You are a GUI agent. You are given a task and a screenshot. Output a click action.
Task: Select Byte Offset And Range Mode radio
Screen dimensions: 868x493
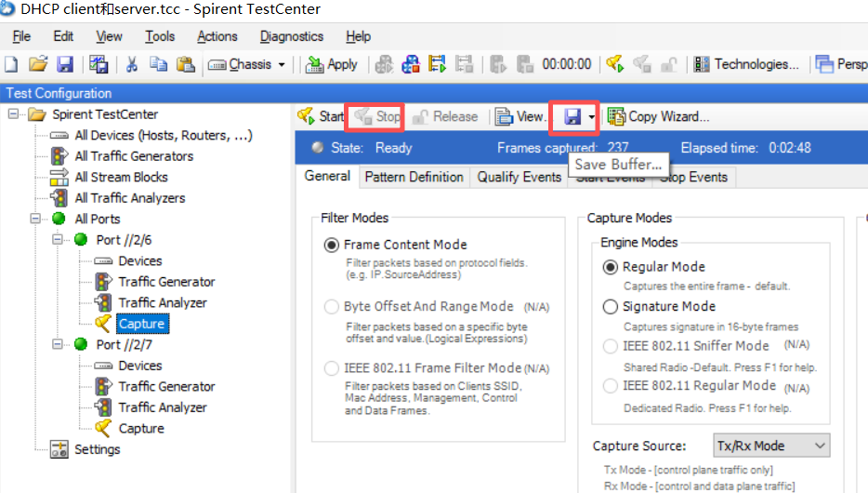332,306
